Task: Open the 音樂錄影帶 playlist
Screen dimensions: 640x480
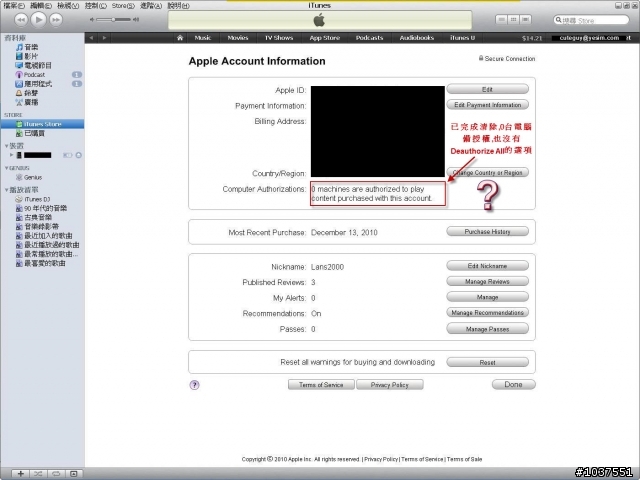Action: tap(43, 227)
